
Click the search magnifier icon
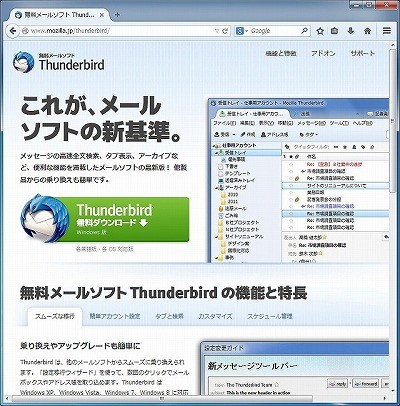[x=304, y=31]
